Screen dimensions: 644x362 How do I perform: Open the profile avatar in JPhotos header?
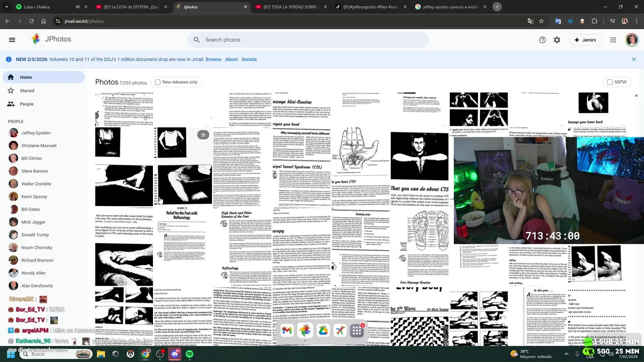click(631, 40)
